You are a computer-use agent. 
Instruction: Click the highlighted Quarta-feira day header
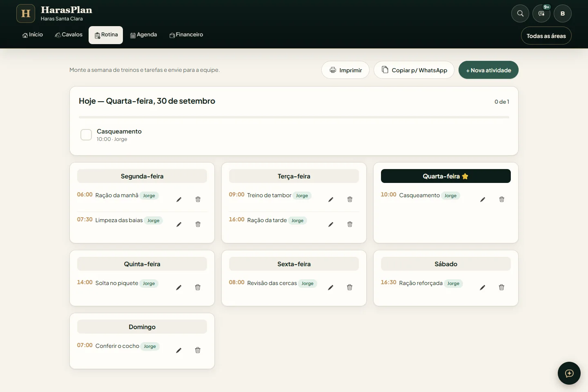(446, 176)
